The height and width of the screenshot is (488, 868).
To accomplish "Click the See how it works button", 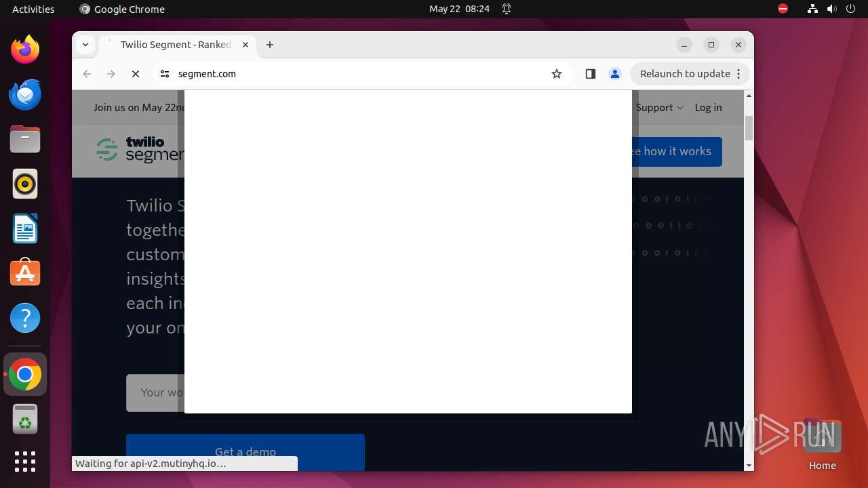I will [x=676, y=151].
